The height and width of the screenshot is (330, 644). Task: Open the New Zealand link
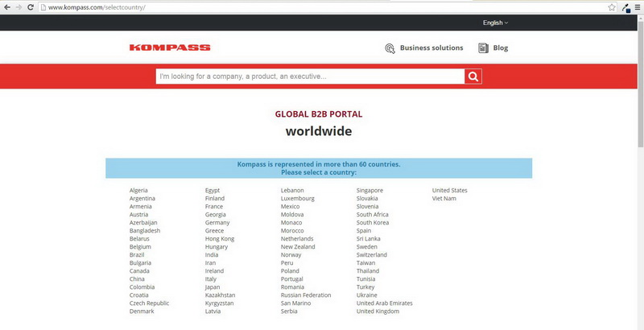[298, 247]
